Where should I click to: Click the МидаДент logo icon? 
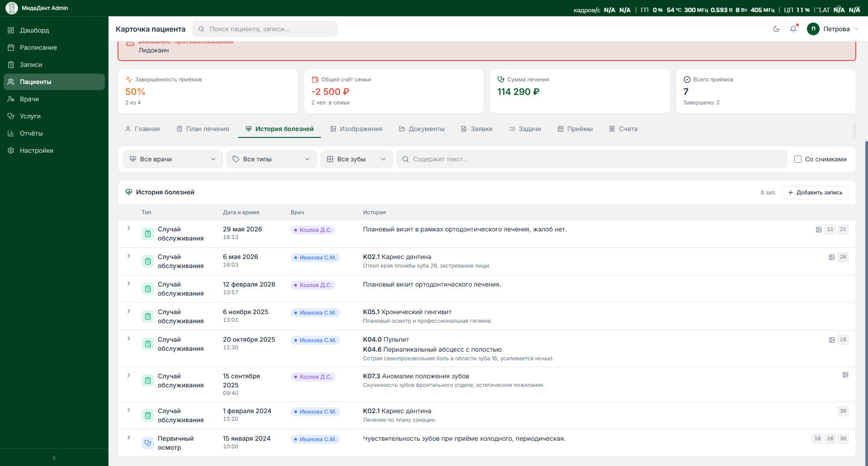(12, 8)
